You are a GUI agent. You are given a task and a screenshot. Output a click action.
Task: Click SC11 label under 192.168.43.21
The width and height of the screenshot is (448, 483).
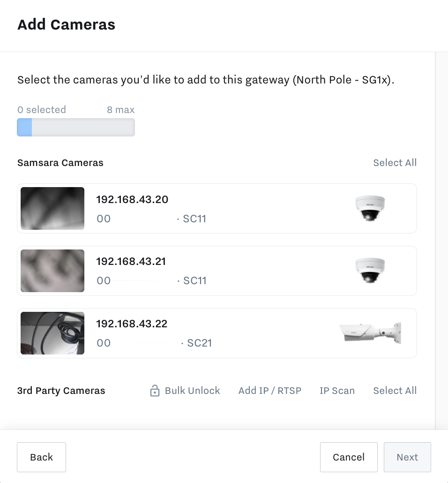point(194,280)
